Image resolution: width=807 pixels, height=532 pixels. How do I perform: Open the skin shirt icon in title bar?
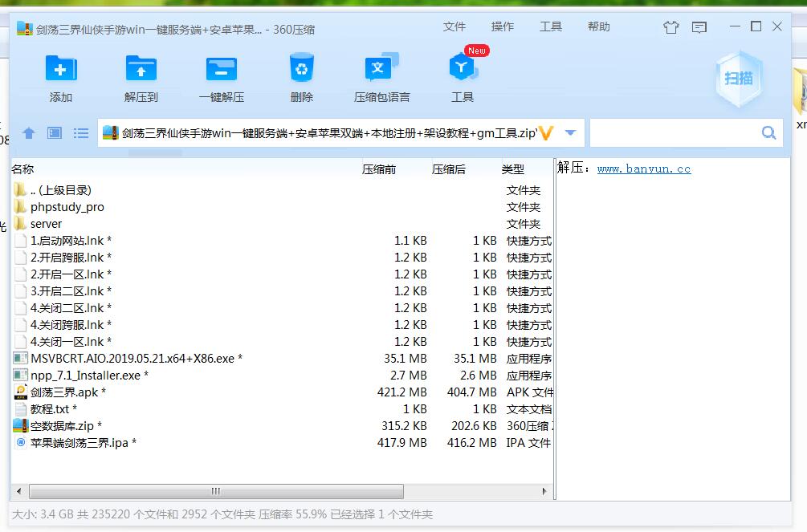(x=671, y=27)
